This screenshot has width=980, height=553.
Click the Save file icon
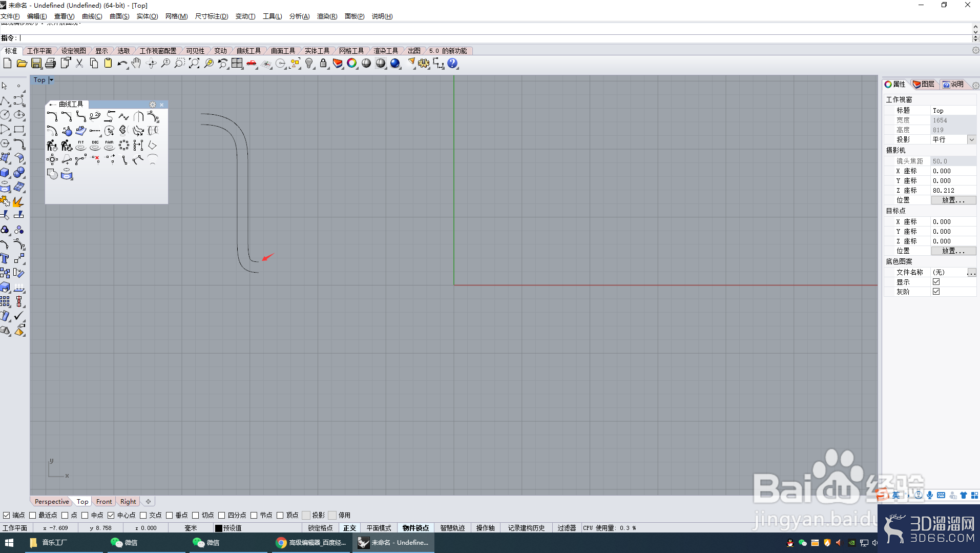(x=36, y=64)
